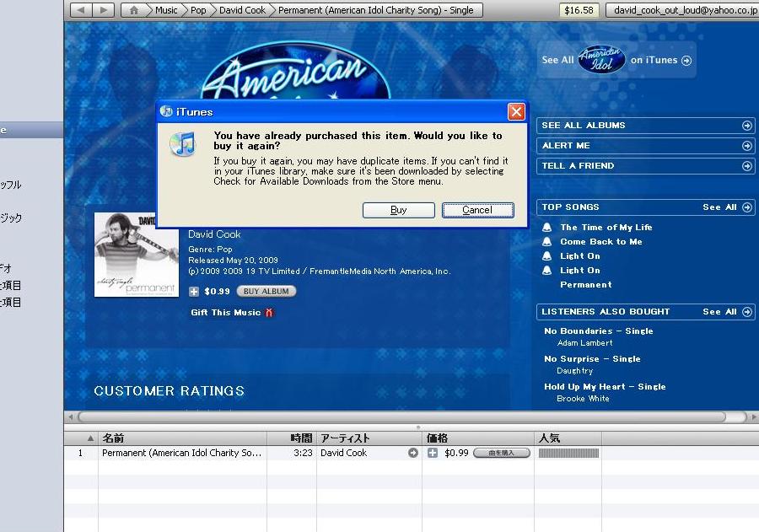Click the plus icon in the track row
Viewport: 759px width, 532px height.
[x=433, y=453]
